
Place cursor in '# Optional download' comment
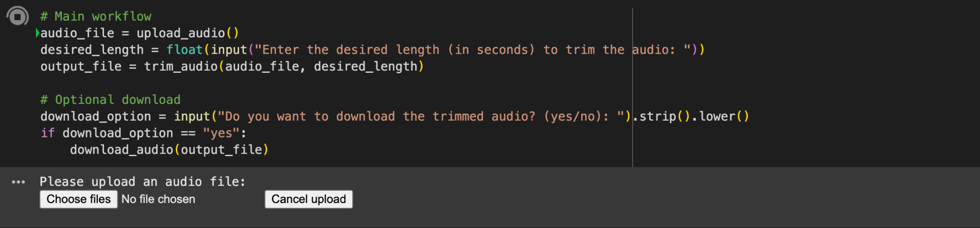(x=111, y=100)
